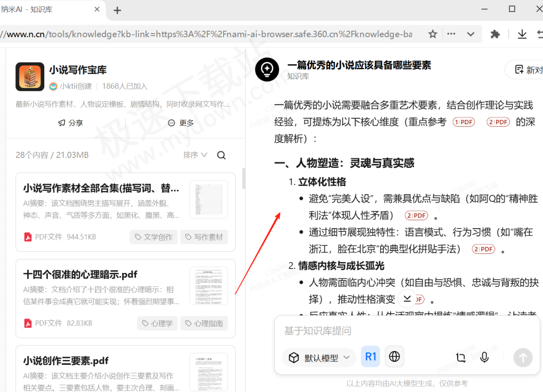Click the send arrow circle button
The image size is (543, 392).
tap(523, 358)
